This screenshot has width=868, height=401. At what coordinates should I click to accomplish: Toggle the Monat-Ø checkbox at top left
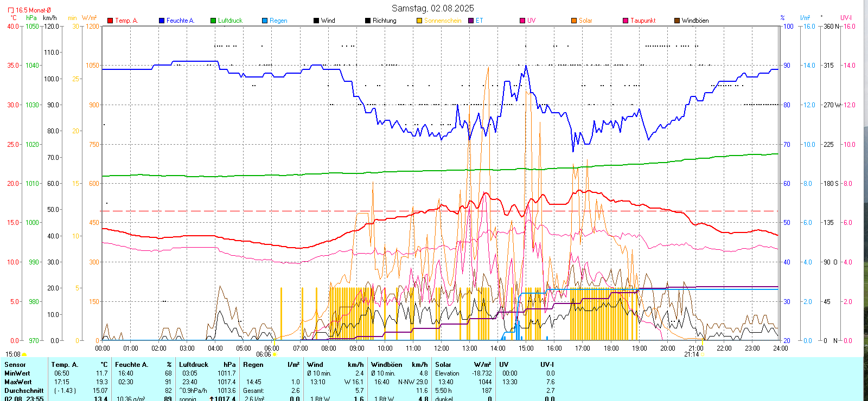click(x=11, y=10)
